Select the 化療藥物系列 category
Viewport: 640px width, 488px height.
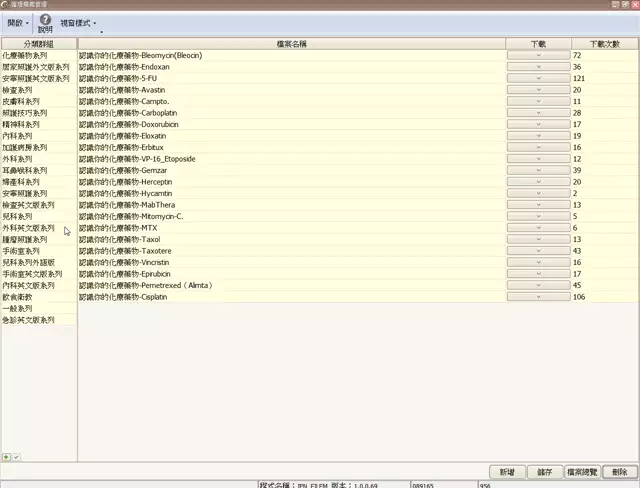click(39, 55)
